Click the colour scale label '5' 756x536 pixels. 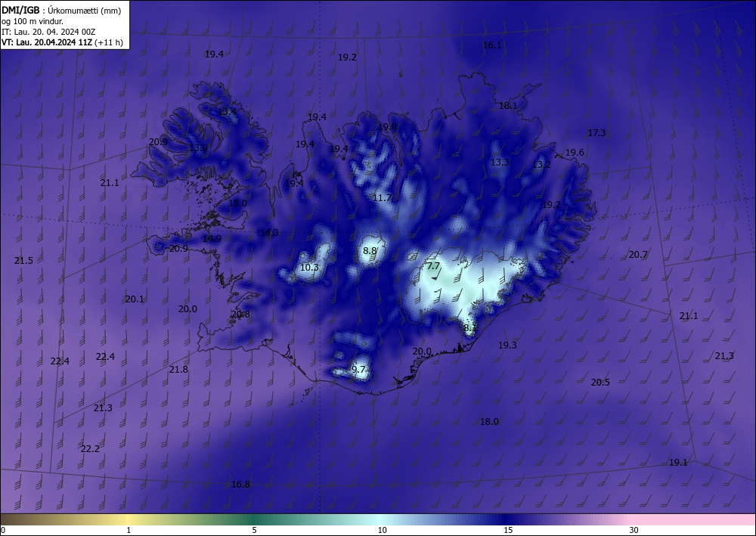[254, 530]
